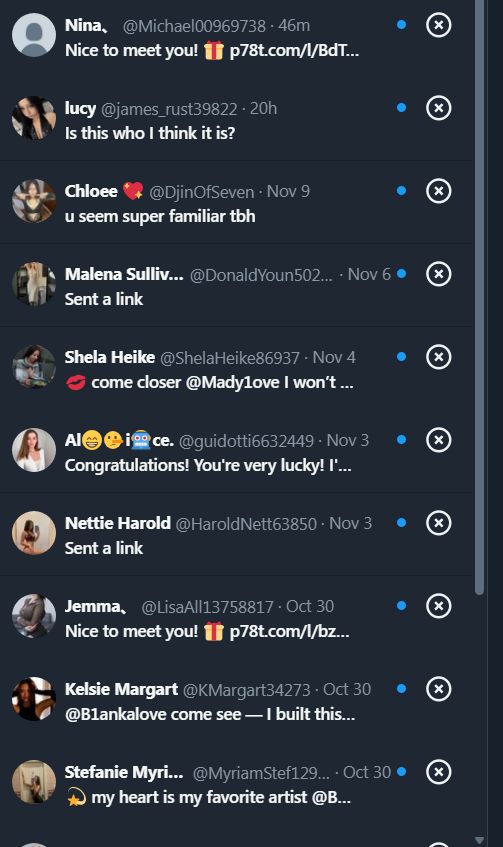Delete Stefanie Myri... conversation with X icon
The width and height of the screenshot is (503, 847).
(439, 772)
